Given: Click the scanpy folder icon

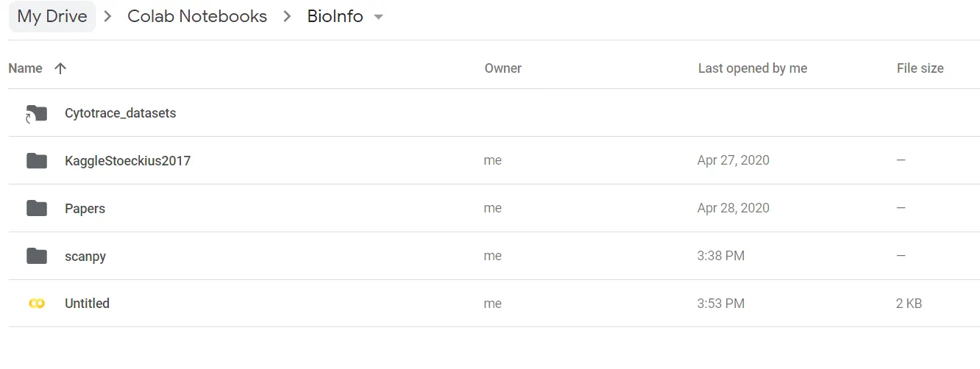Looking at the screenshot, I should [x=36, y=257].
